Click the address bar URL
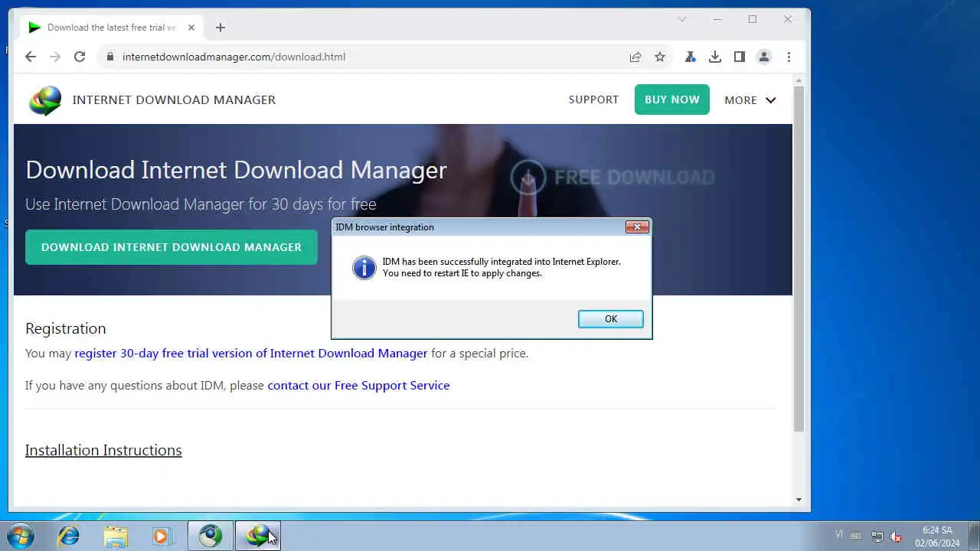The height and width of the screenshot is (551, 980). tap(234, 57)
